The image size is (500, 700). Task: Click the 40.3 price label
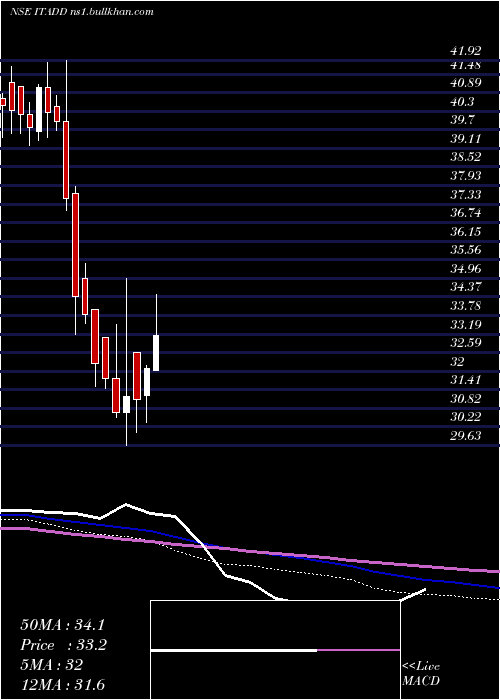pyautogui.click(x=462, y=102)
